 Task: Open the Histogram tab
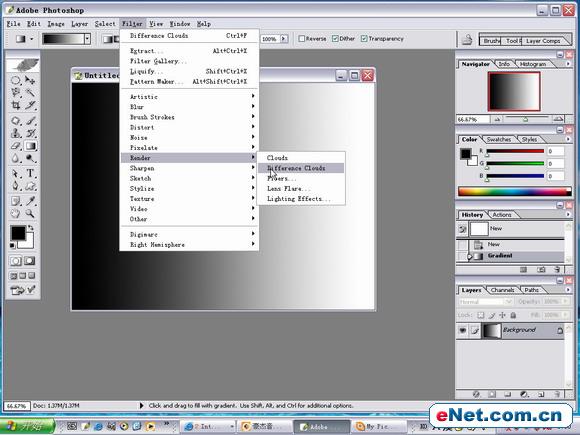pyautogui.click(x=532, y=64)
